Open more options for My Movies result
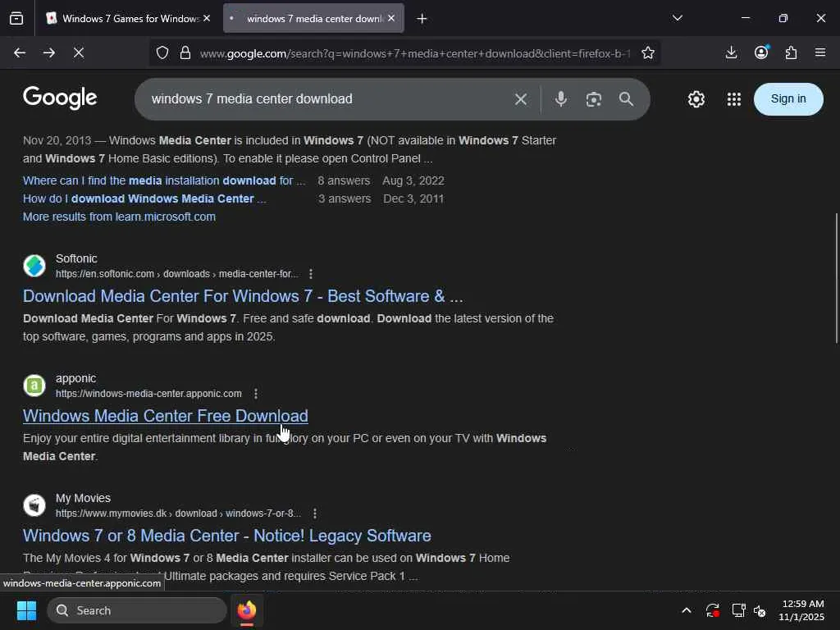 tap(315, 514)
